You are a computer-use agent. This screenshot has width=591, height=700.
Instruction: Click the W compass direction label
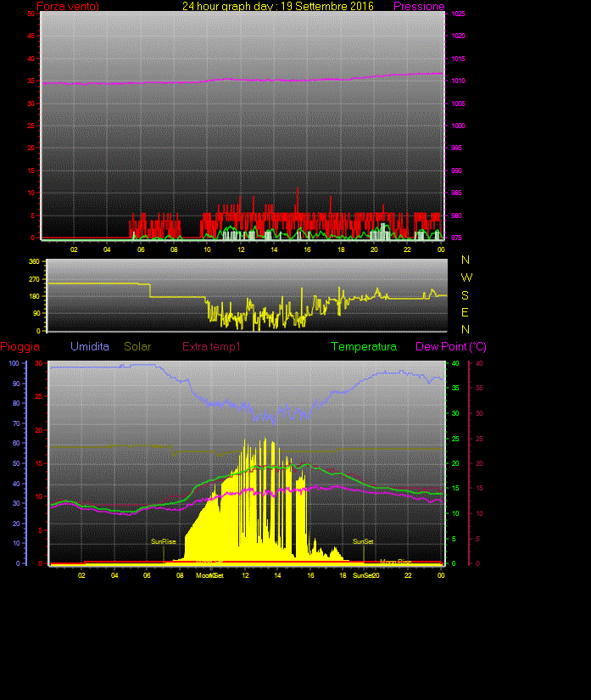click(x=466, y=277)
